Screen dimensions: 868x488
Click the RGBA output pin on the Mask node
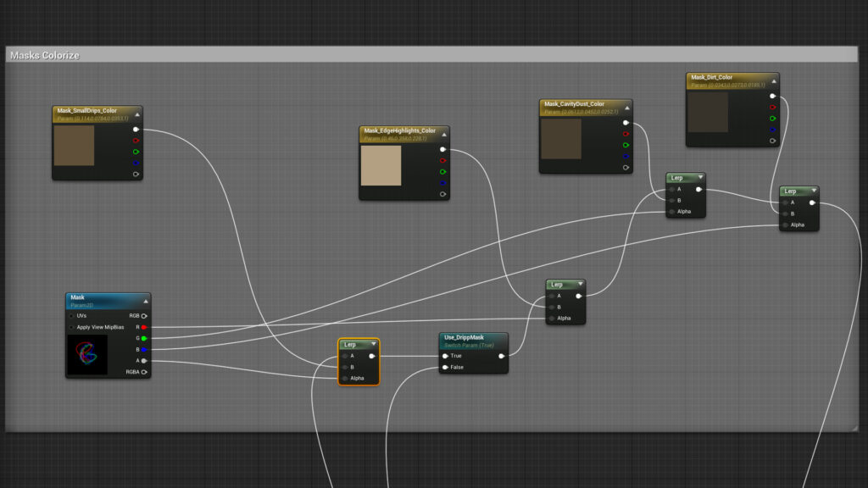click(x=145, y=371)
